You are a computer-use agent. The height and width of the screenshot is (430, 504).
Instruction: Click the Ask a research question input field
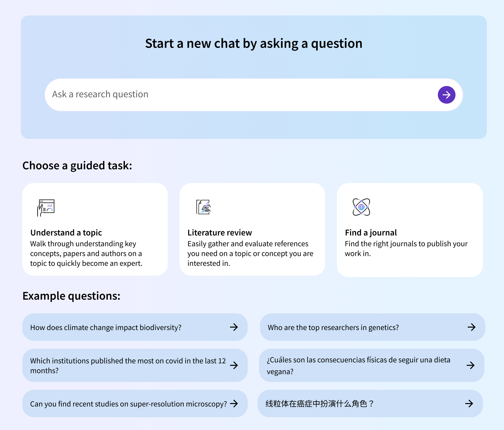pos(196,95)
